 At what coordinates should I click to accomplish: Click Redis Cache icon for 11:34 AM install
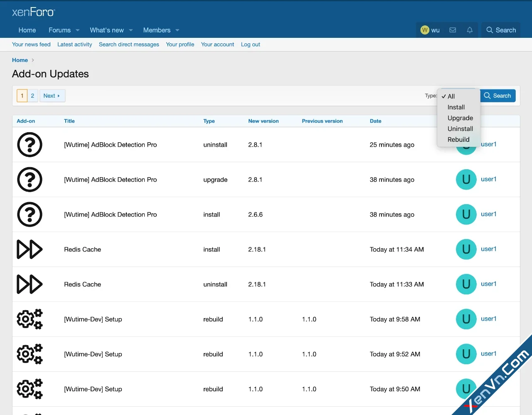30,249
